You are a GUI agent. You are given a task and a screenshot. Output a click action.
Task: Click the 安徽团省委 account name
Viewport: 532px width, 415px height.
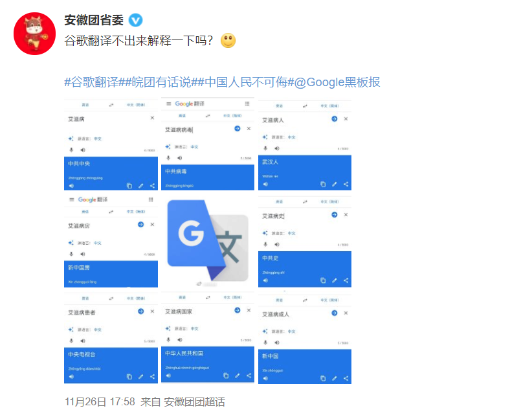pos(94,20)
